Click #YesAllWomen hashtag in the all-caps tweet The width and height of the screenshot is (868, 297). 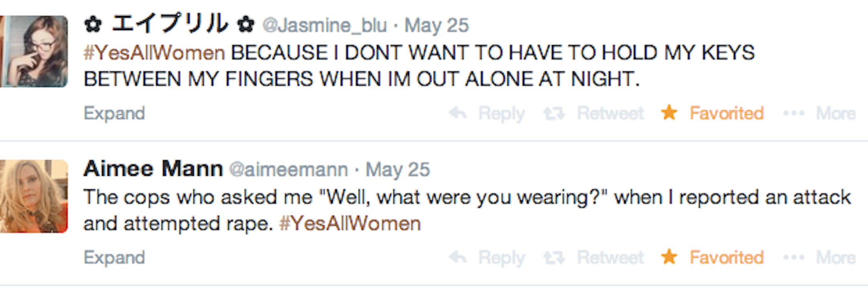point(154,53)
